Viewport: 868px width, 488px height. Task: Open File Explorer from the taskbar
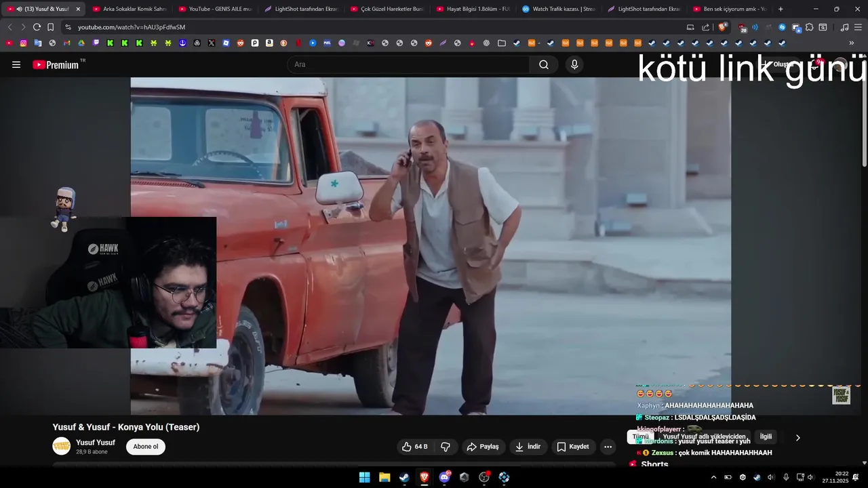point(384,477)
